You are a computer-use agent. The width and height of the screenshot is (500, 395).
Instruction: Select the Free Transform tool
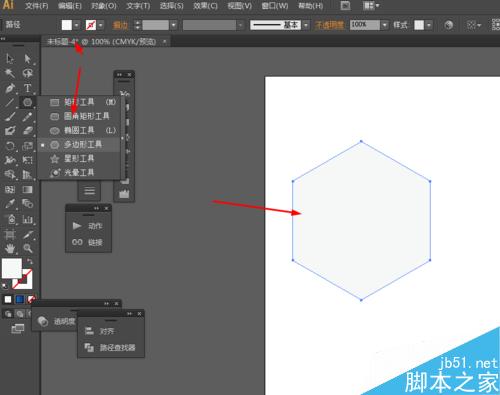click(x=28, y=160)
